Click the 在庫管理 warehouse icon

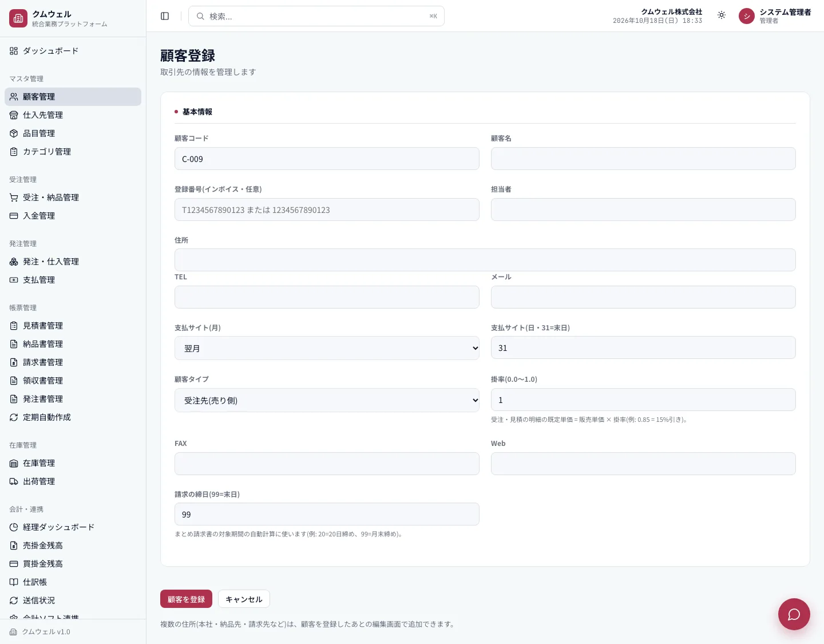point(14,463)
